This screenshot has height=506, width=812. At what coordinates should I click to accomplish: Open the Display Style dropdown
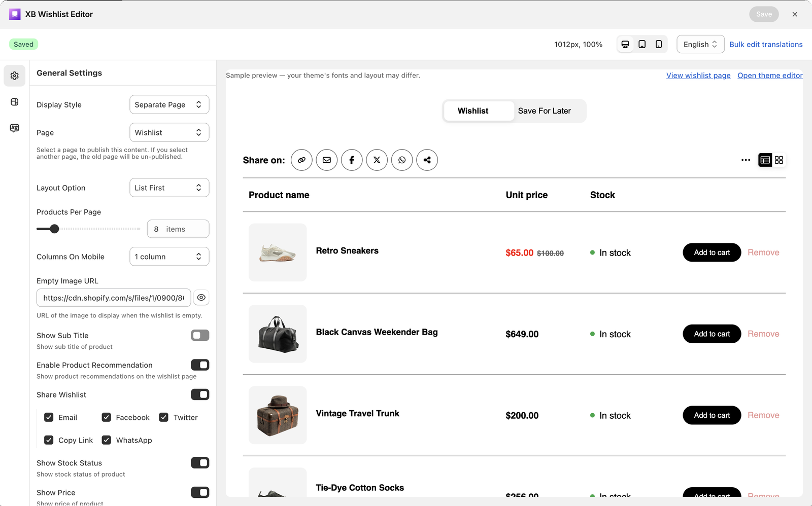pyautogui.click(x=170, y=104)
